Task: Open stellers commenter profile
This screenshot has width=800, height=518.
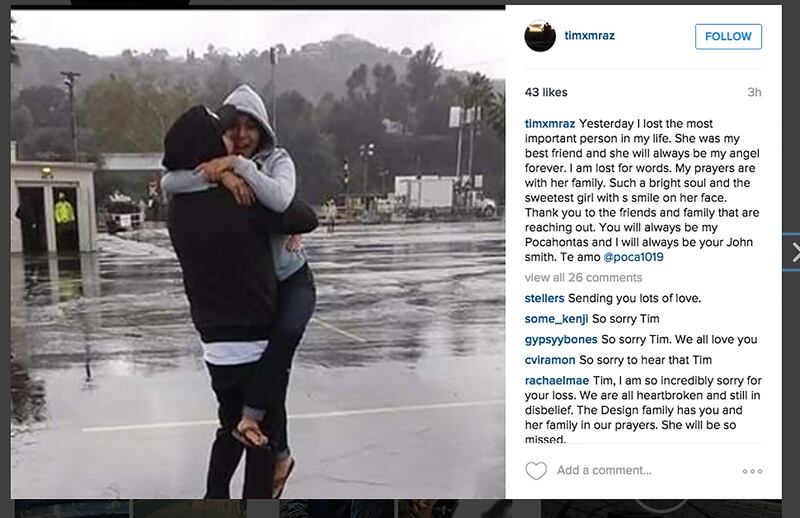Action: pos(544,298)
